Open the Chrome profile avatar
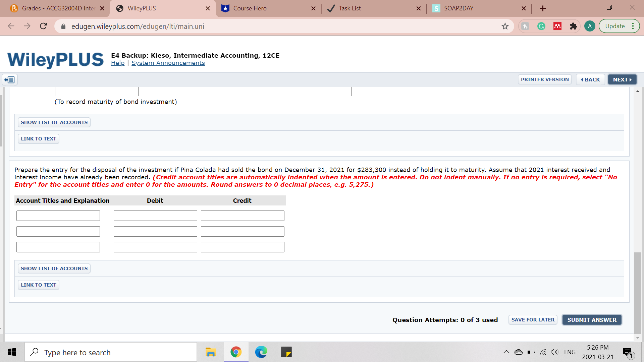 click(x=590, y=26)
